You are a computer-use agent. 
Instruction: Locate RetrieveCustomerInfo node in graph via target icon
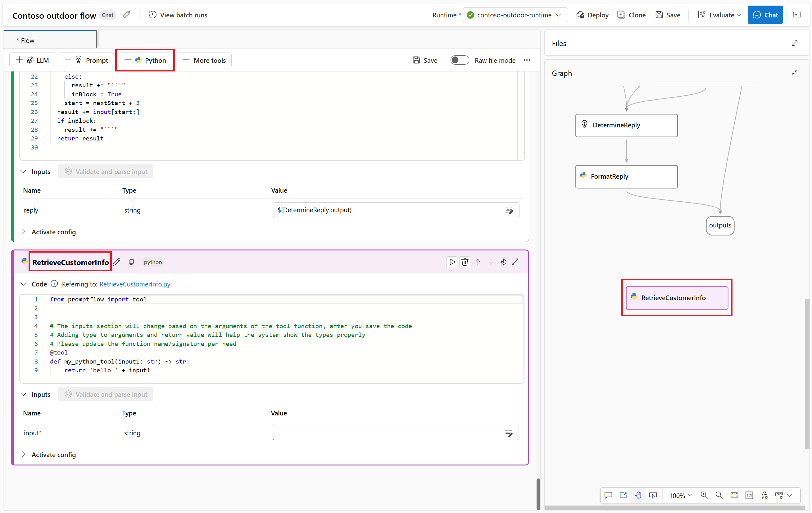tap(503, 262)
